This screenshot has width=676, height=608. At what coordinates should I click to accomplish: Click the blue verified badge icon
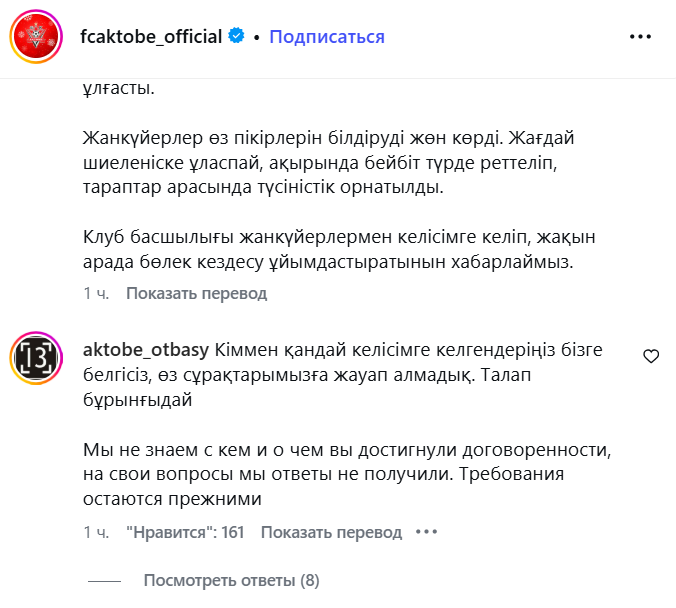point(236,37)
